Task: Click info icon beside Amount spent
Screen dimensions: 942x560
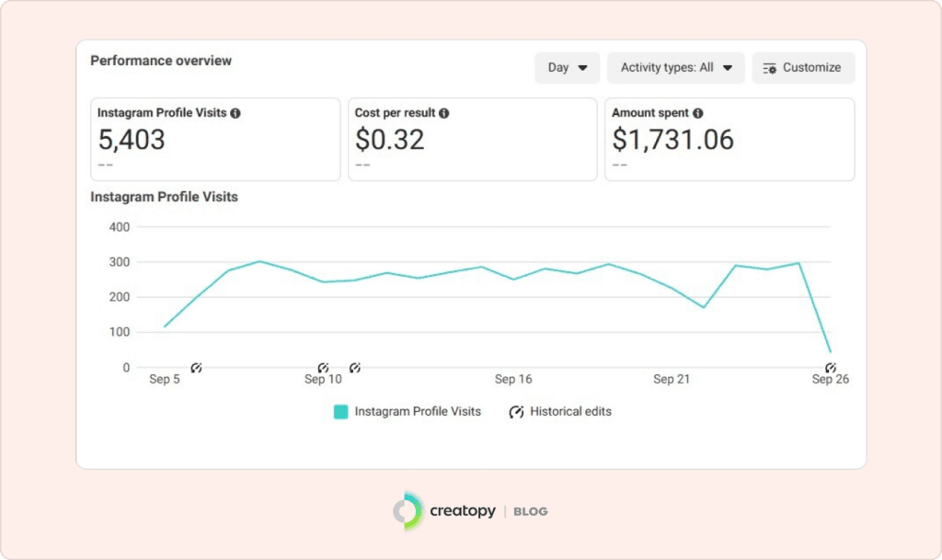Action: [x=697, y=113]
